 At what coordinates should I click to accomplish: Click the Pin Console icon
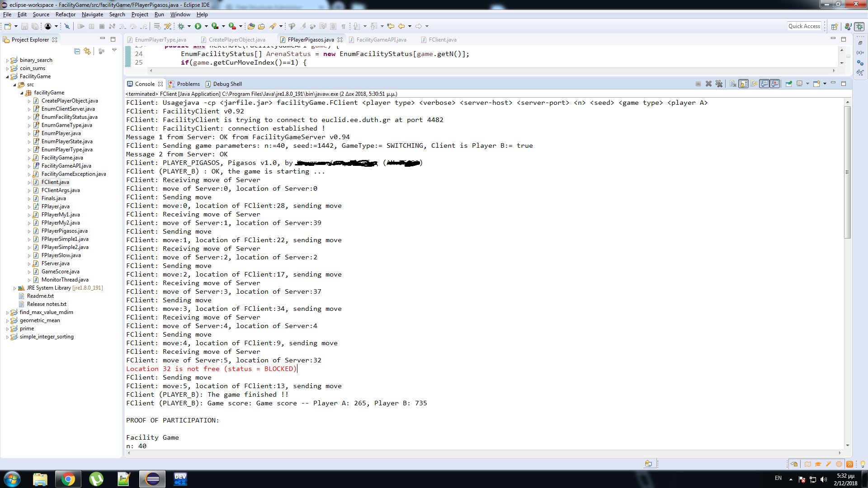789,84
